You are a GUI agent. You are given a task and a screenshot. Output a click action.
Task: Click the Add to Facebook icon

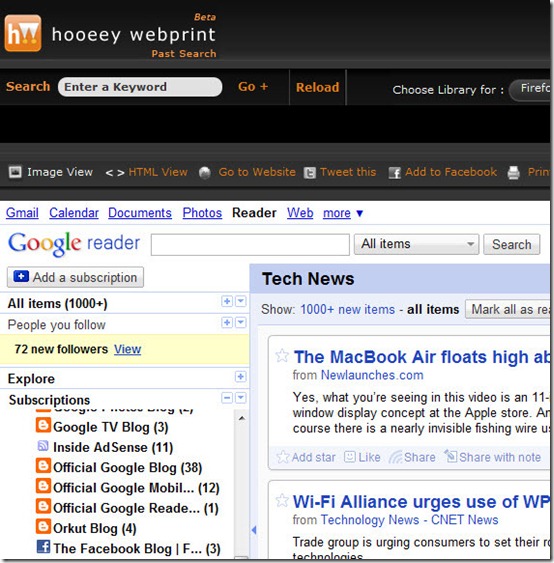[x=394, y=173]
